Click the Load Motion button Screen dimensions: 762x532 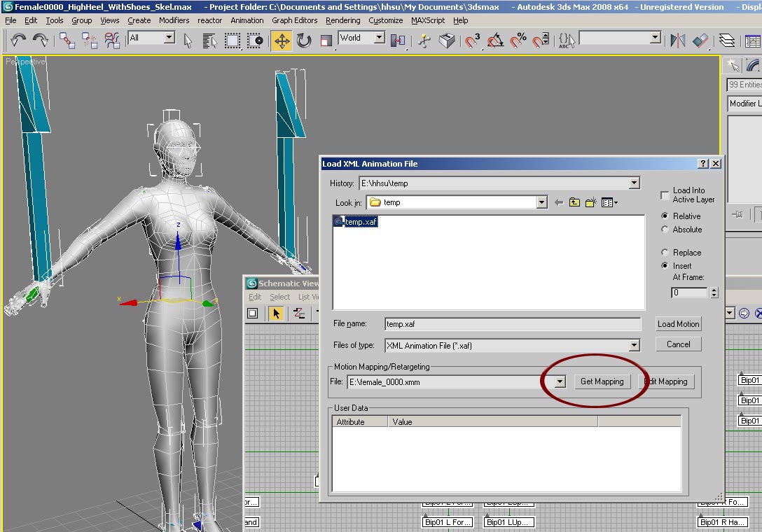pos(678,324)
